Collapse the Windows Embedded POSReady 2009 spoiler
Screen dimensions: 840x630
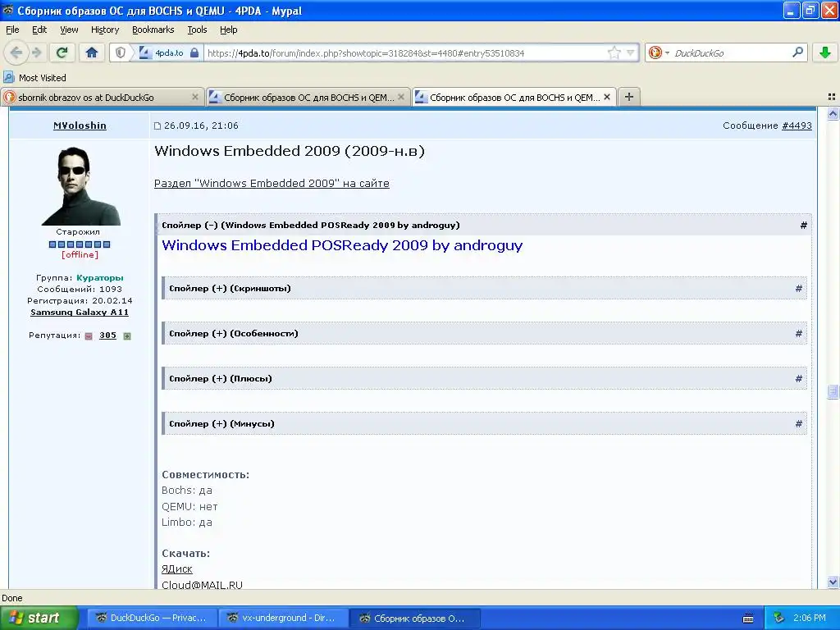pyautogui.click(x=311, y=225)
